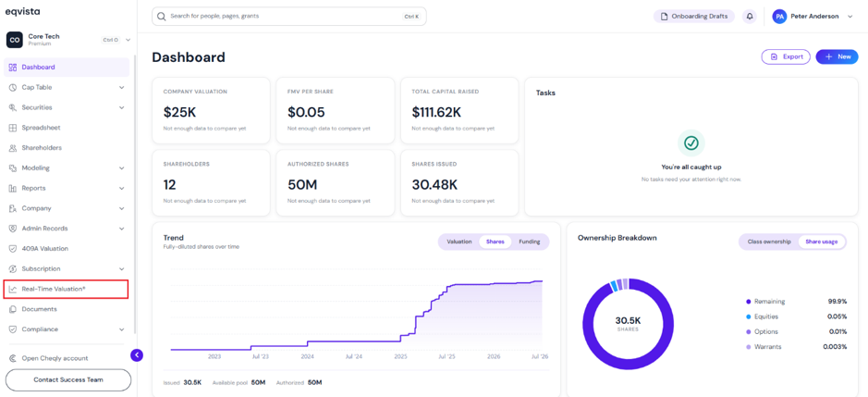Open Shareholders via its people icon
This screenshot has height=397, width=868.
13,148
